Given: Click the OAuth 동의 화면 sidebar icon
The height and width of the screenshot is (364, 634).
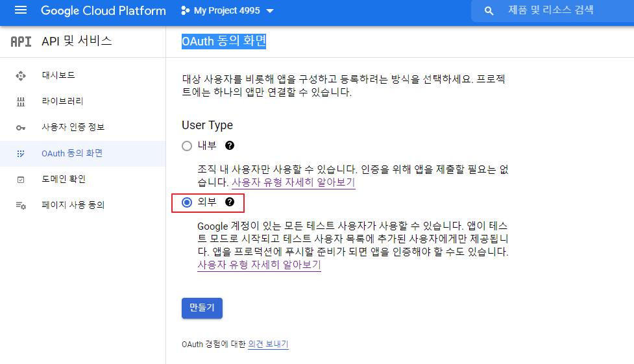Looking at the screenshot, I should tap(21, 154).
